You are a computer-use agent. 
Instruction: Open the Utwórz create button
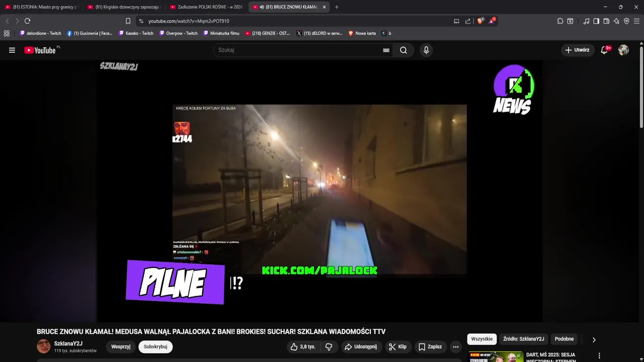pyautogui.click(x=577, y=50)
